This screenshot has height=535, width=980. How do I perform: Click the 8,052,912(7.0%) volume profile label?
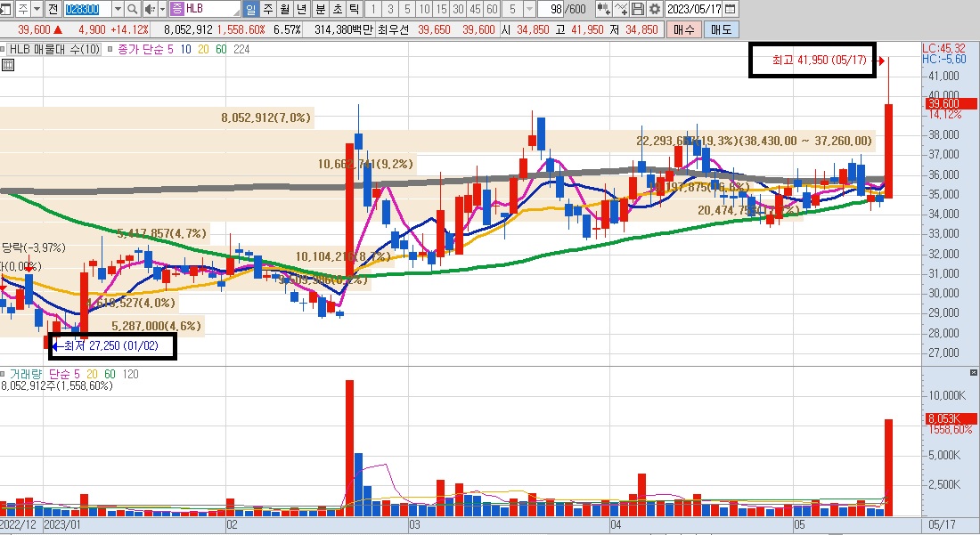pyautogui.click(x=265, y=118)
